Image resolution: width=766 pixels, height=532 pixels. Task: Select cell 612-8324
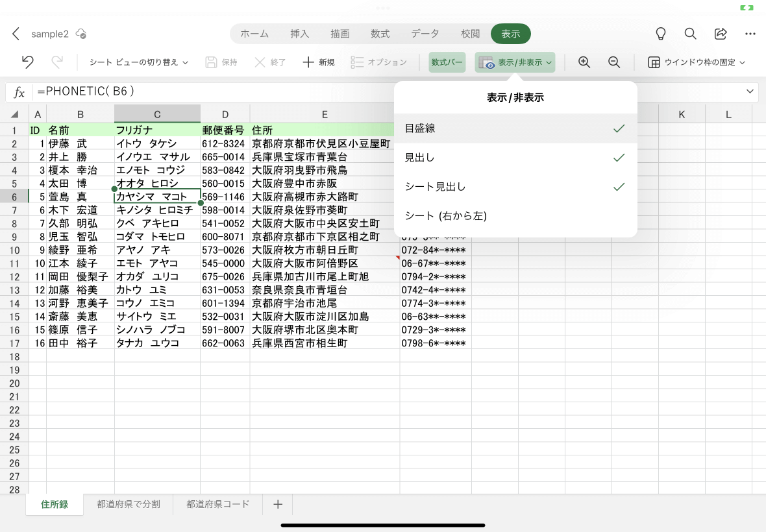[225, 143]
